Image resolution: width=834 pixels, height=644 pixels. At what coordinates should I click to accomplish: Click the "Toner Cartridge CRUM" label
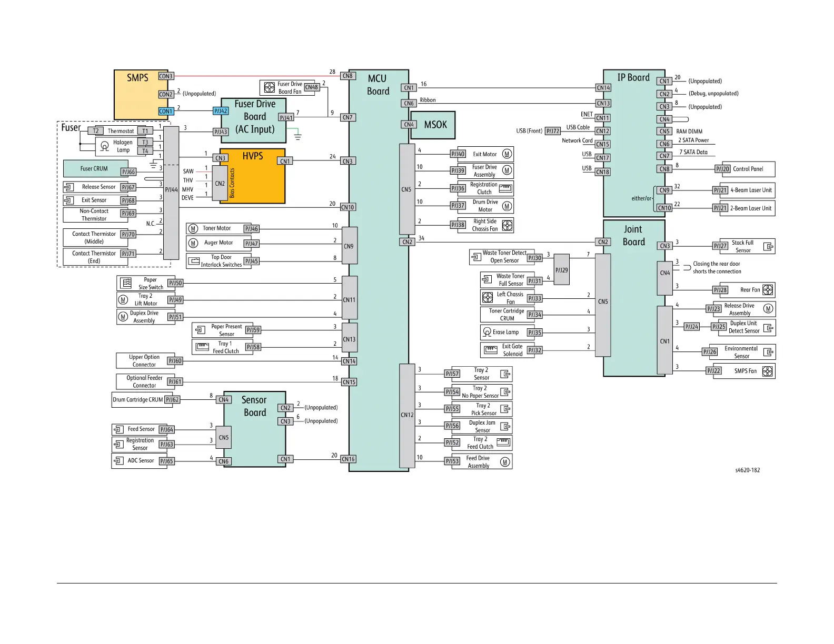507,315
